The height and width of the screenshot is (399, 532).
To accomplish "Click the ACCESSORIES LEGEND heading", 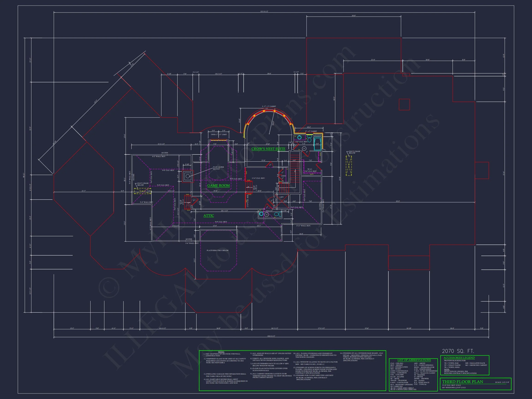I will tap(459, 358).
